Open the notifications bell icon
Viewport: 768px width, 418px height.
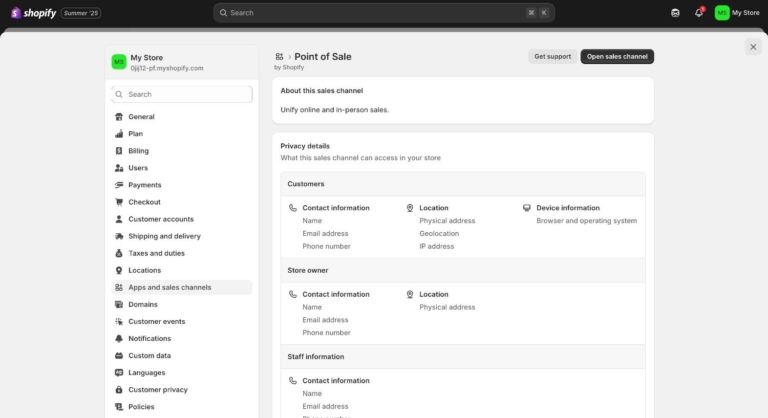[x=699, y=13]
